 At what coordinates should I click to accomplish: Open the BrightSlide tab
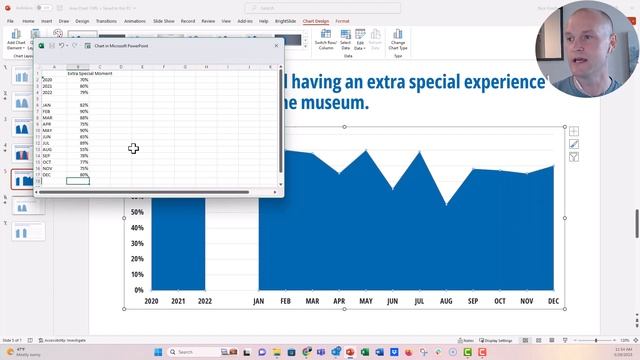pos(285,21)
